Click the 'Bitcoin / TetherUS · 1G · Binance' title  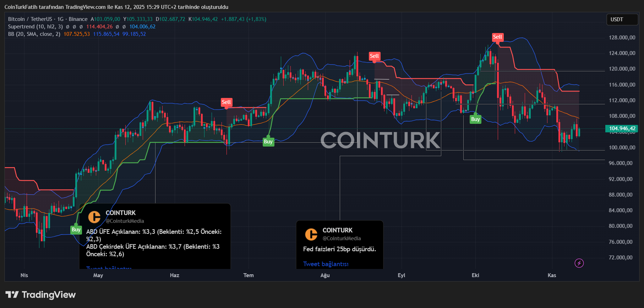click(48, 19)
